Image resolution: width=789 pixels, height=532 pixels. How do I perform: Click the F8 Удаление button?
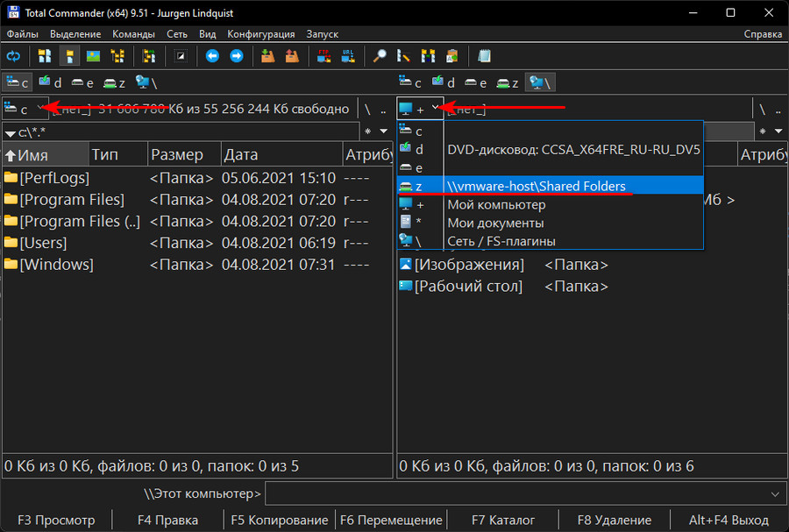615,520
